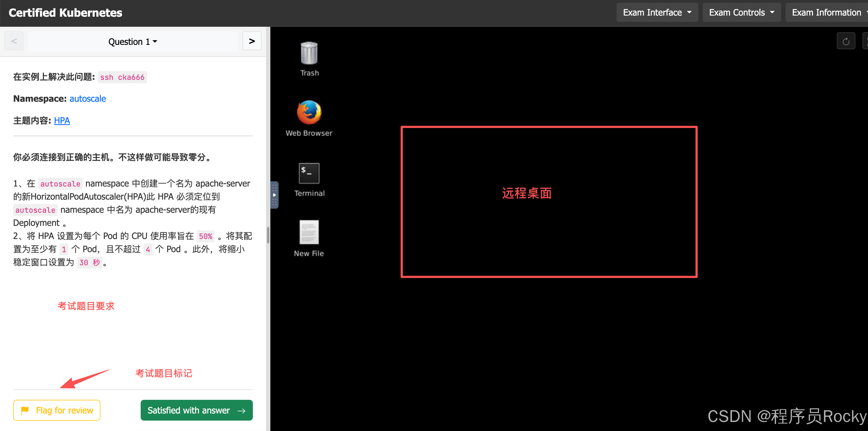Viewport: 868px width, 431px height.
Task: Open the Trash desktop icon
Action: [x=309, y=54]
